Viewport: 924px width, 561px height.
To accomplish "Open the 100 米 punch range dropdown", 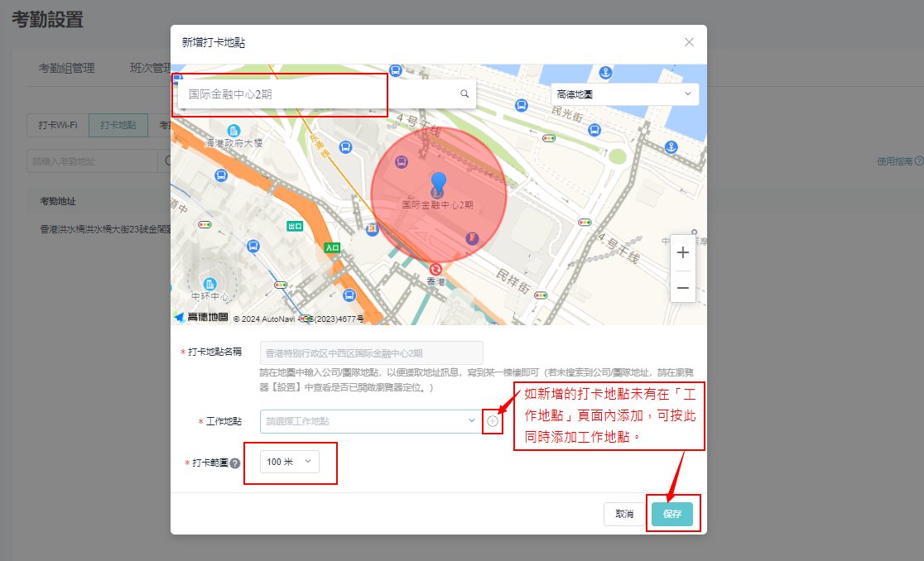I will coord(289,462).
